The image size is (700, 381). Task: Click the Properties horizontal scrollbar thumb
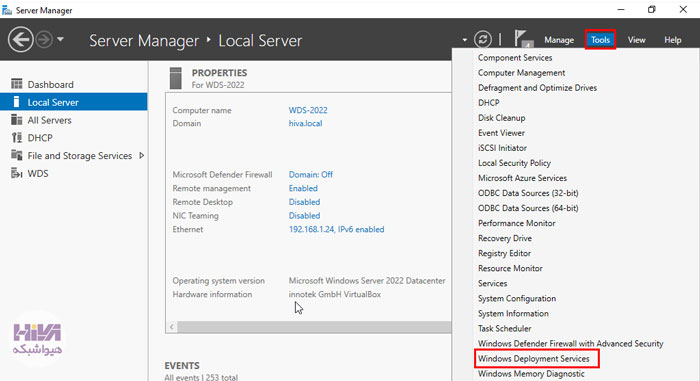coord(314,327)
